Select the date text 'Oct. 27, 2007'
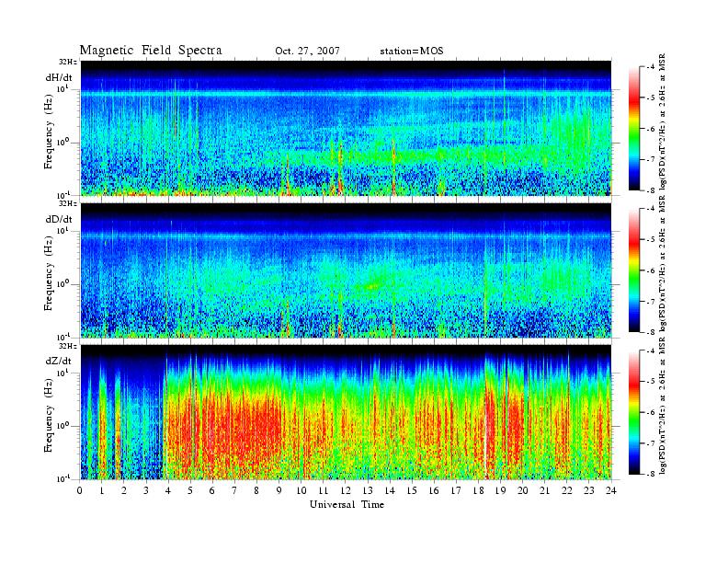Image resolution: width=728 pixels, height=563 pixels. point(307,52)
